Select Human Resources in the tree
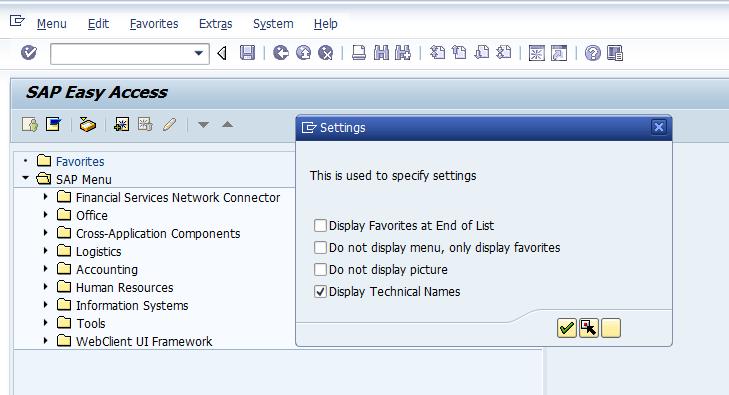The width and height of the screenshot is (729, 395). (125, 288)
